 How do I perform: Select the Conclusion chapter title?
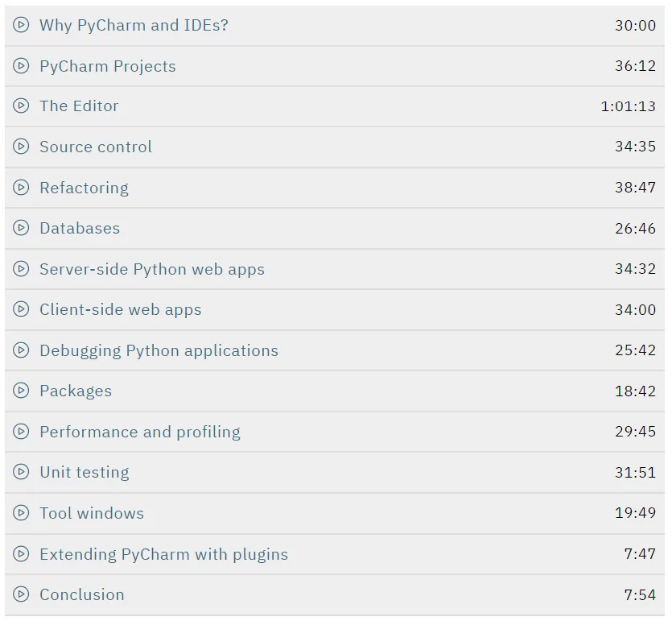click(x=82, y=594)
